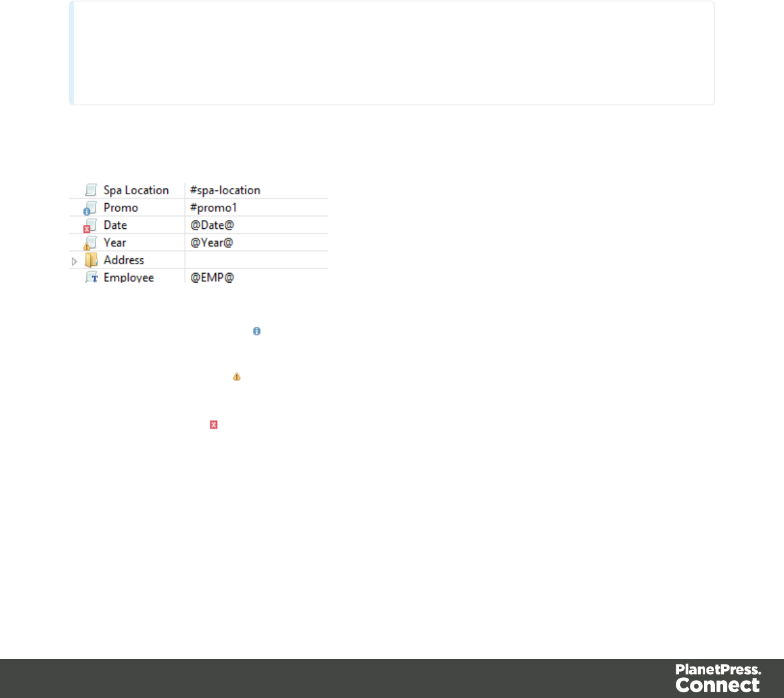Click the Date script icon with error badge
Screen dimensions: 784x698
tap(90, 225)
